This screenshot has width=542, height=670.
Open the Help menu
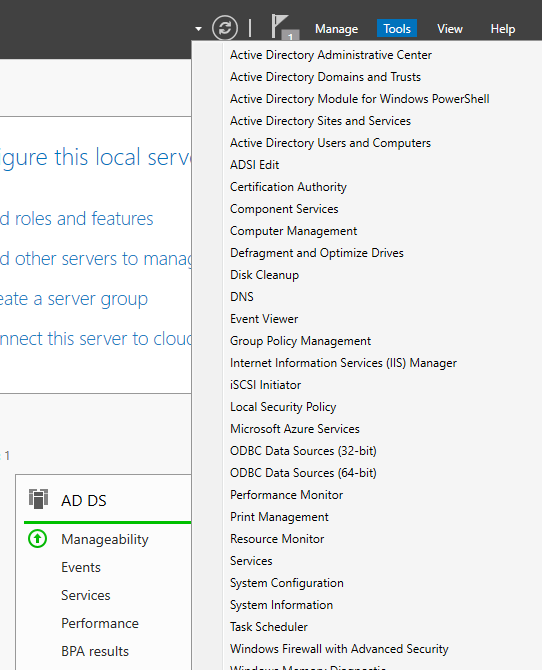click(503, 29)
